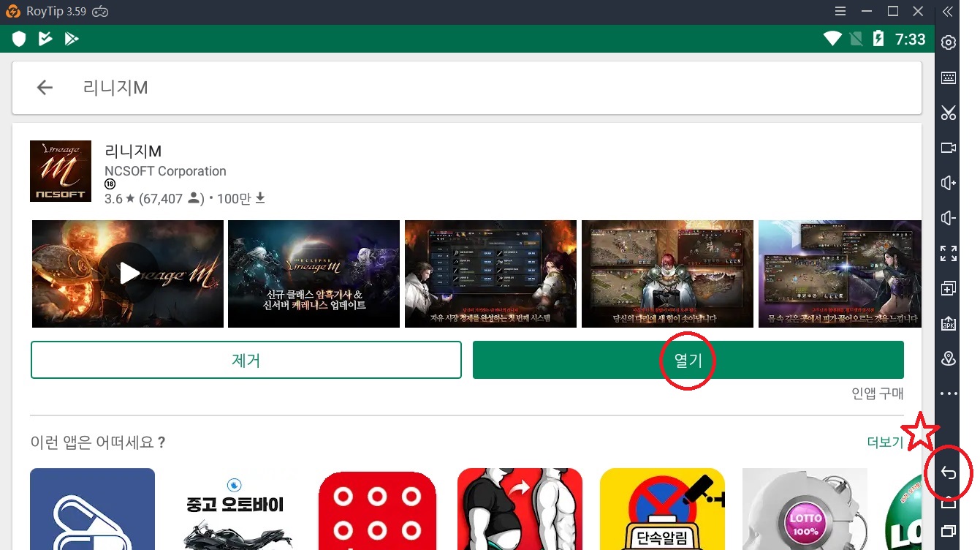The height and width of the screenshot is (550, 980).
Task: Collapse the sidebar with double chevron
Action: pos(948,12)
